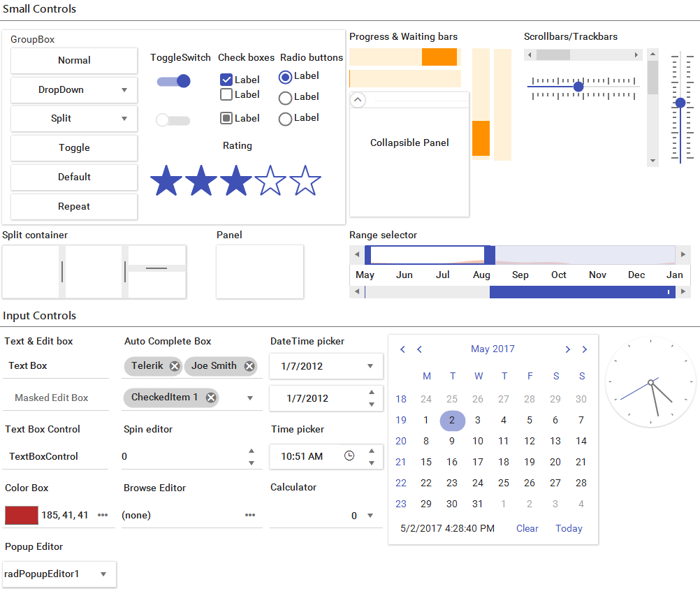Open the DropDown button arrow
Screen dimensions: 700x589
(124, 89)
